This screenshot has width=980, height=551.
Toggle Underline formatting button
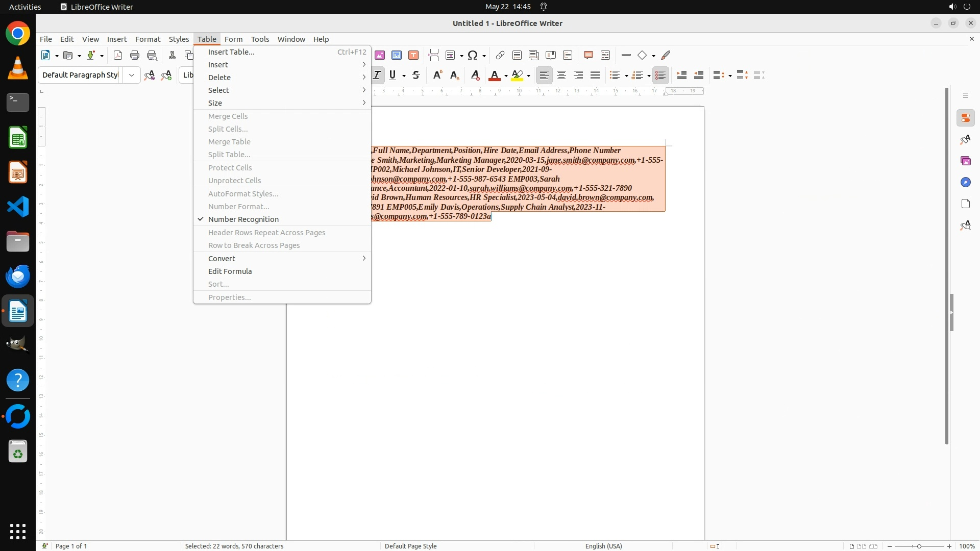(393, 76)
